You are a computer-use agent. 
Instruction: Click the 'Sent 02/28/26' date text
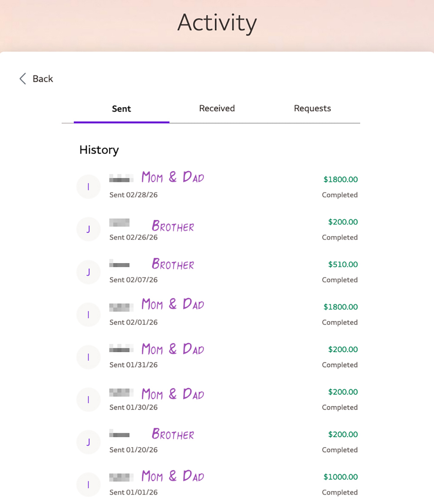point(133,195)
